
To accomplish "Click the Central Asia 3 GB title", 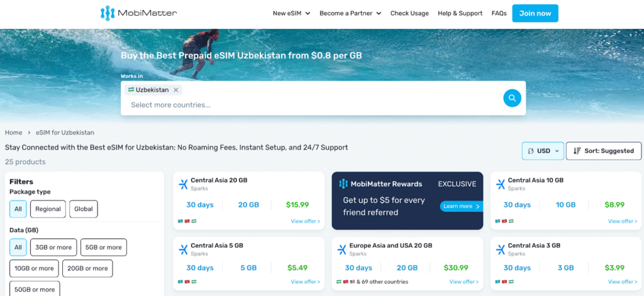I will point(534,246).
